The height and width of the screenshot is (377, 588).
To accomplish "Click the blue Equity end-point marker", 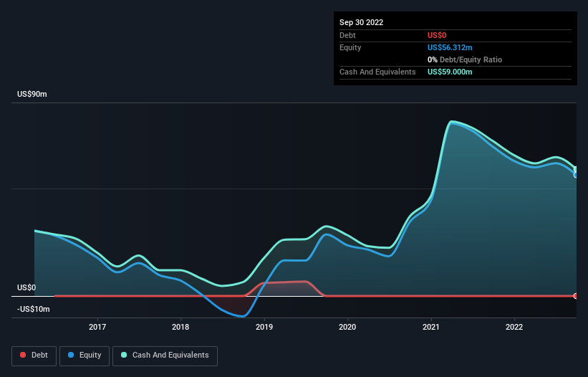I will 576,175.
